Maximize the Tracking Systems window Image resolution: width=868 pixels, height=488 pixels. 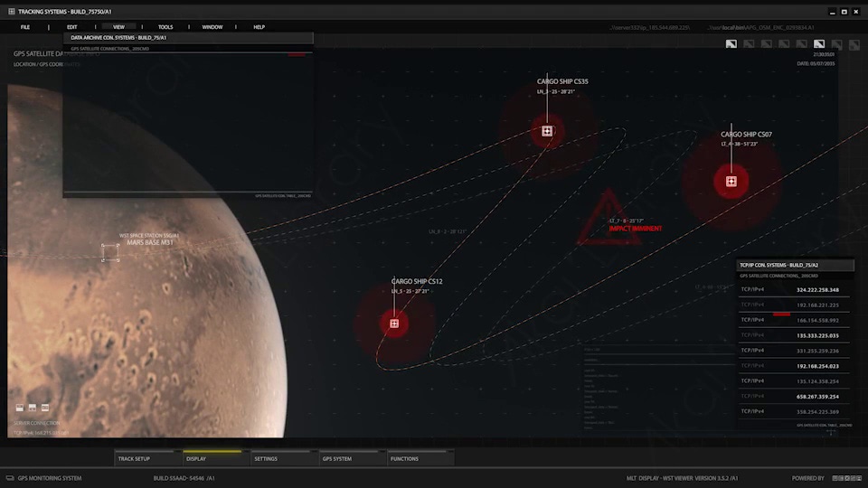click(x=844, y=12)
